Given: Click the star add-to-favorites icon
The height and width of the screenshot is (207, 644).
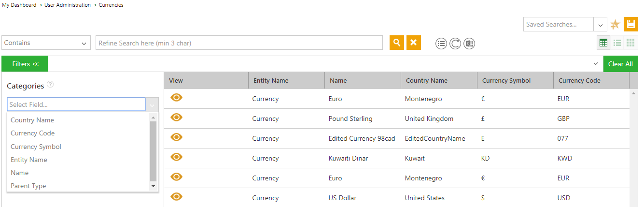Looking at the screenshot, I should pyautogui.click(x=615, y=24).
